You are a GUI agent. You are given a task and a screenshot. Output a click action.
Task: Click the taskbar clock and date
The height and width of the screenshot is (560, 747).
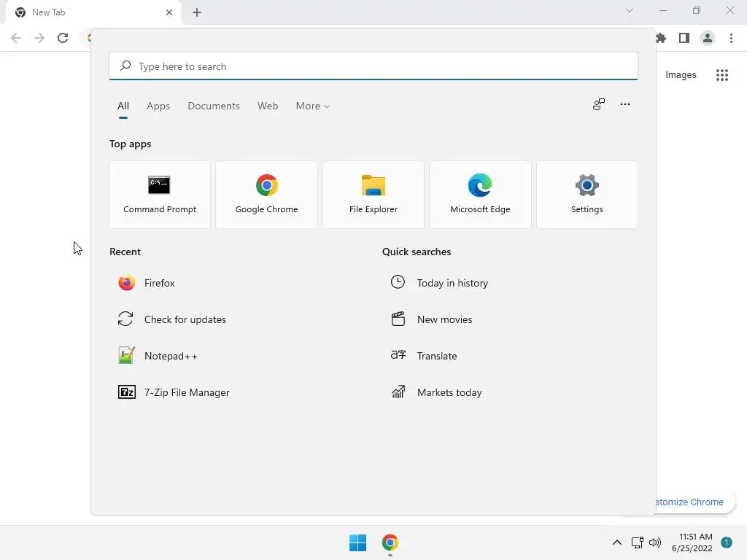click(692, 542)
